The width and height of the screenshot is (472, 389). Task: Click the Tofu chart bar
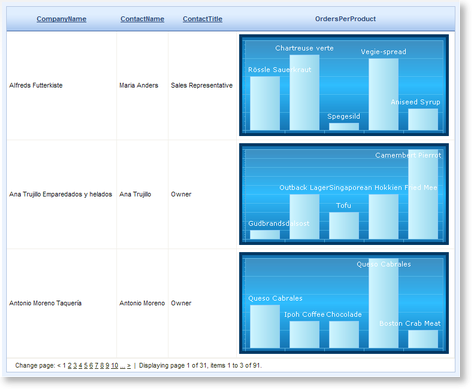pyautogui.click(x=344, y=226)
